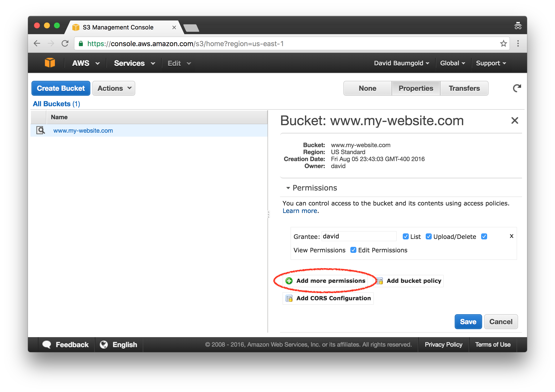
Task: Click the magnifier icon beside www.my-website.com
Action: pos(40,130)
